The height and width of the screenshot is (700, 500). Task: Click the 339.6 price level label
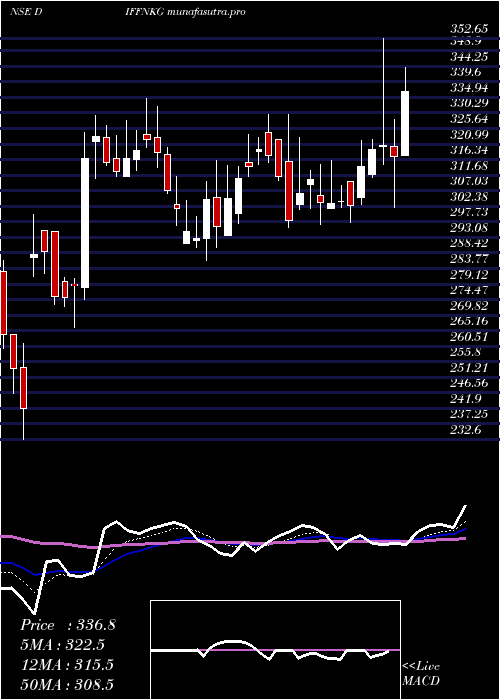coord(466,72)
